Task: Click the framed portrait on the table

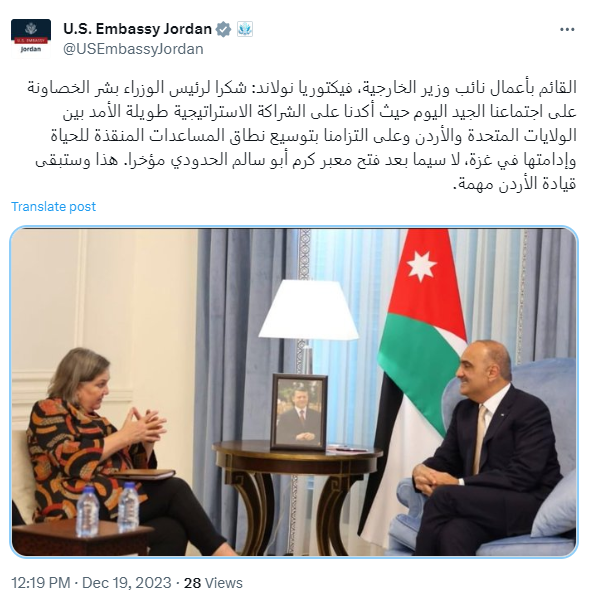Action: click(299, 411)
